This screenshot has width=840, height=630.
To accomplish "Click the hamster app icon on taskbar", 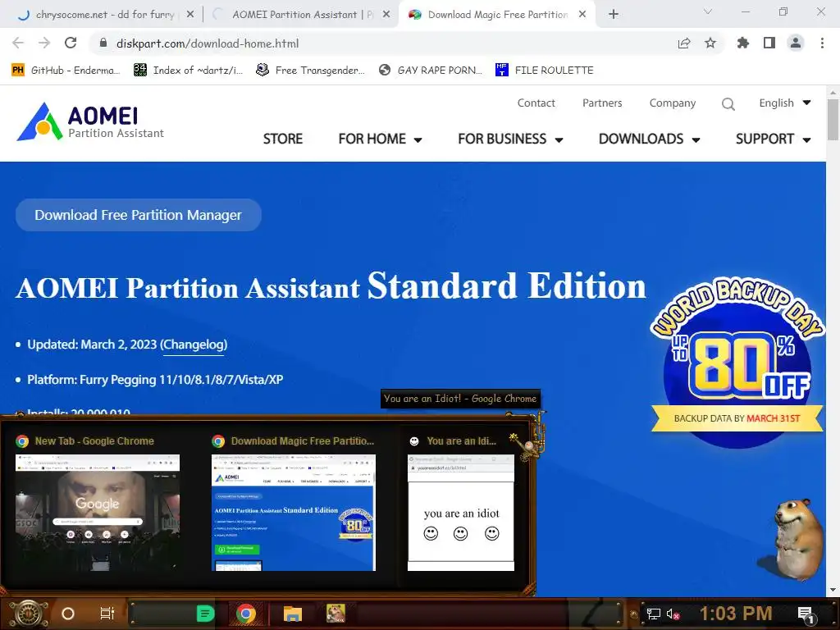I will 336,614.
